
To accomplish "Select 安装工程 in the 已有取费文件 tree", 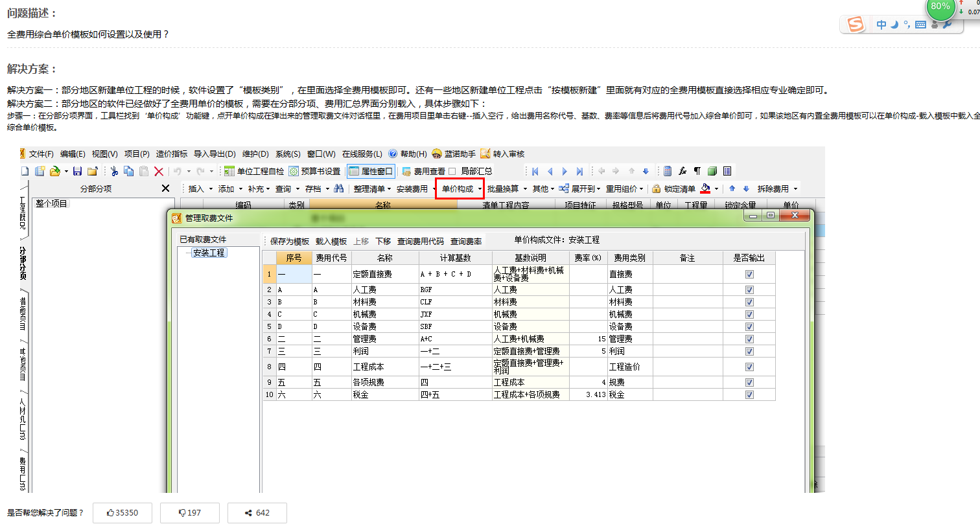I will tap(209, 253).
